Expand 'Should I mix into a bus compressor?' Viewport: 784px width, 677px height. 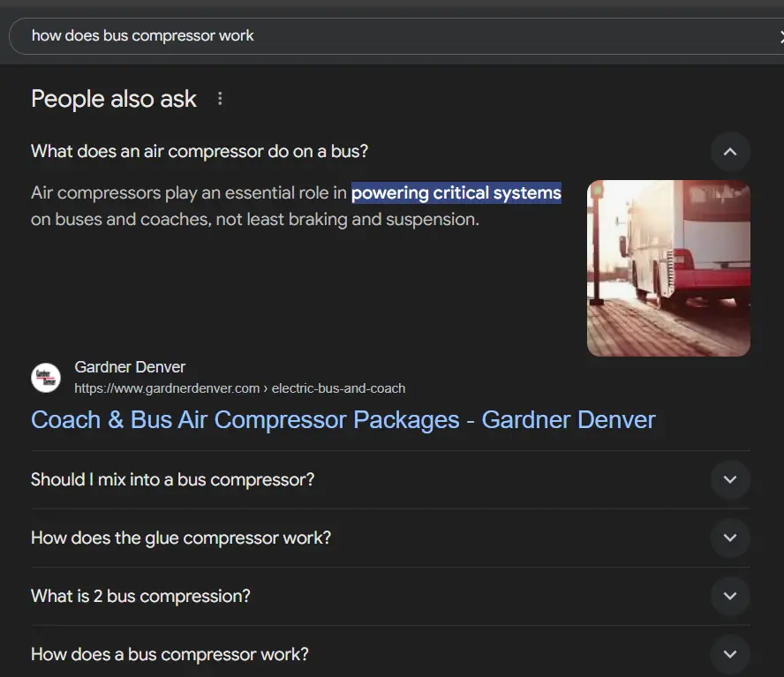click(730, 479)
